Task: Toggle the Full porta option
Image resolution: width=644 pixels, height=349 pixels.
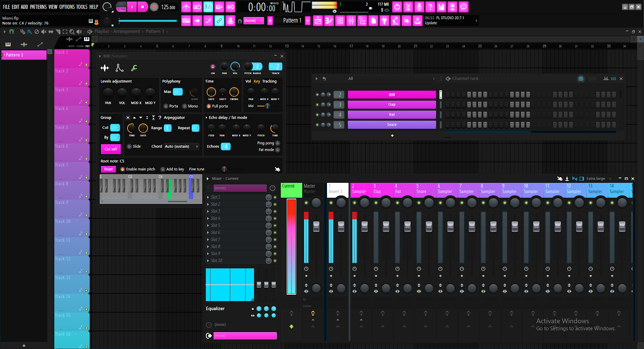Action: click(x=217, y=106)
